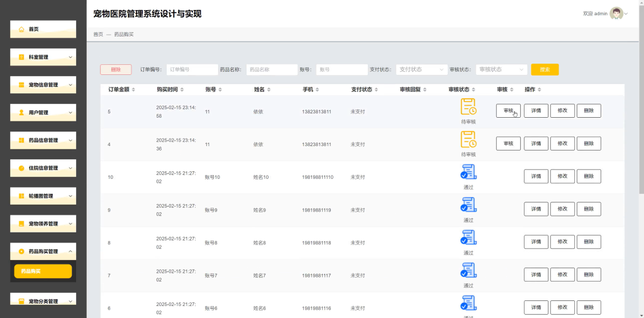Expand 住院信息管理 menu chevron

pyautogui.click(x=70, y=168)
